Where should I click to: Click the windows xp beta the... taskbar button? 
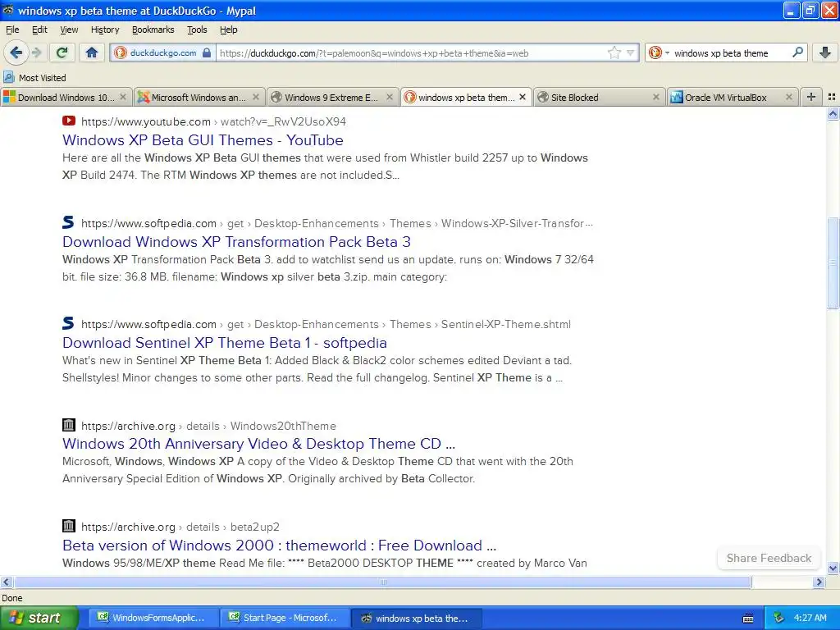point(416,619)
